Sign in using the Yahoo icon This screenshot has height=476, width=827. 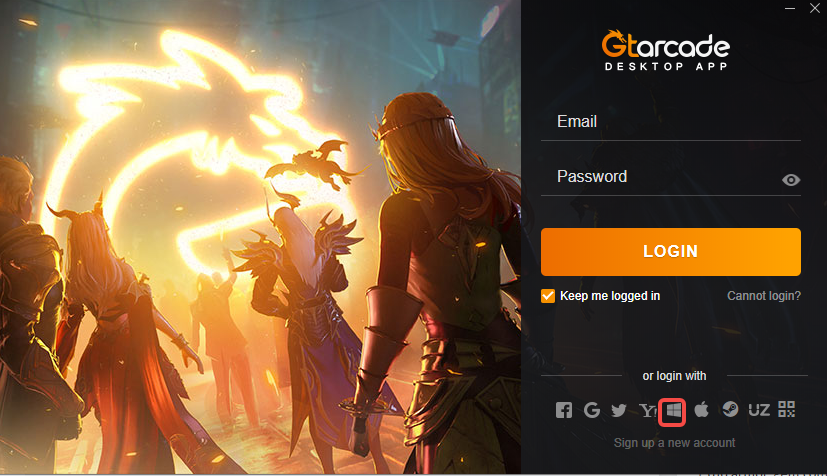pos(647,410)
